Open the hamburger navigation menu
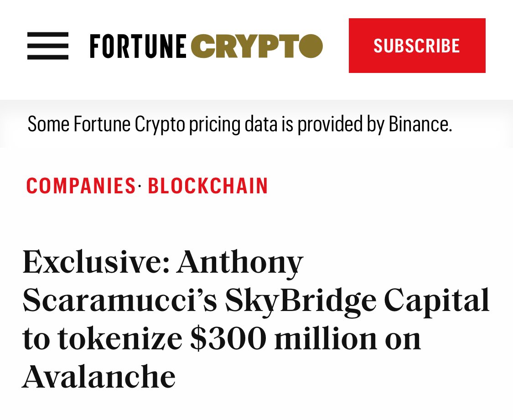This screenshot has width=513, height=420. coord(48,46)
